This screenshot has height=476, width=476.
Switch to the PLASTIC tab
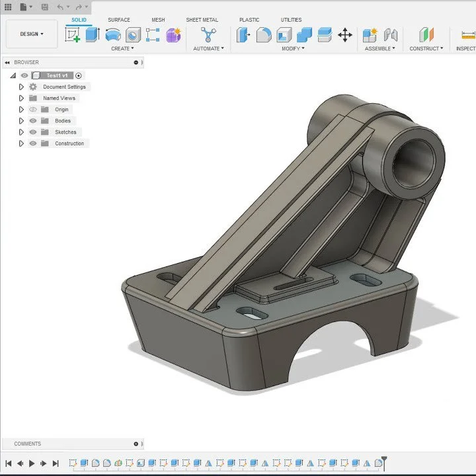tap(249, 20)
